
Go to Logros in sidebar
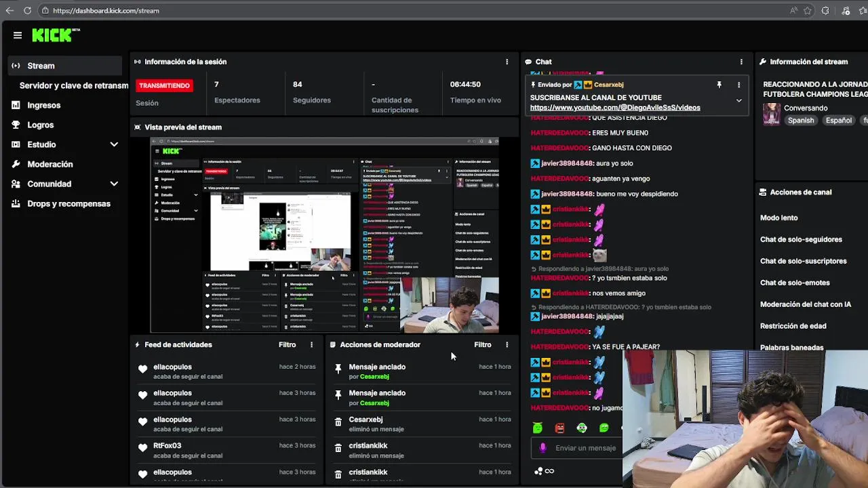(41, 125)
